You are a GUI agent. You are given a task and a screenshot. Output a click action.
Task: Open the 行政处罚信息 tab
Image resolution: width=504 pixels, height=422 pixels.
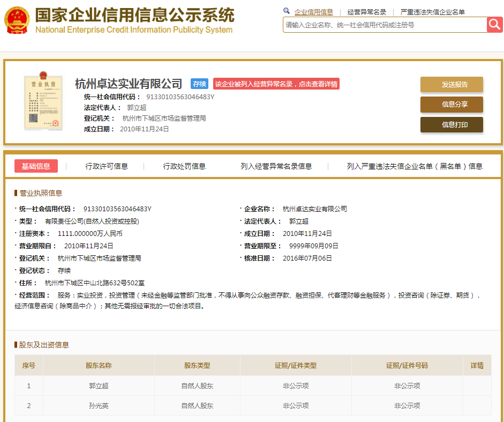184,166
